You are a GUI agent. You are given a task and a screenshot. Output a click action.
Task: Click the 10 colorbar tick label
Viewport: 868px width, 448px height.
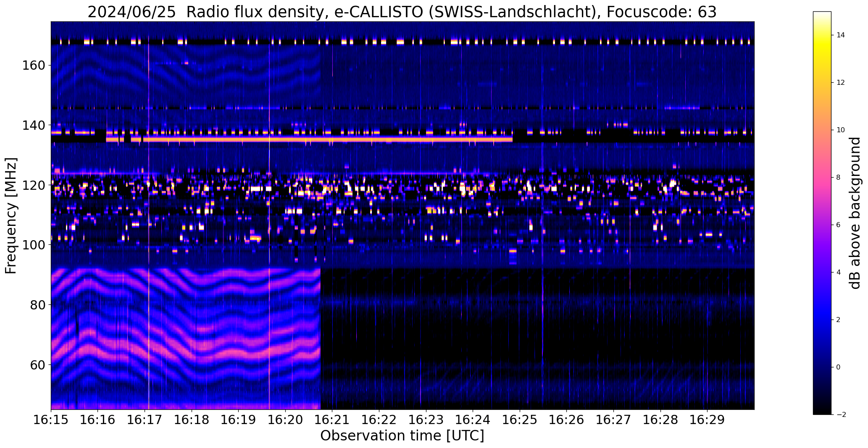(x=841, y=130)
